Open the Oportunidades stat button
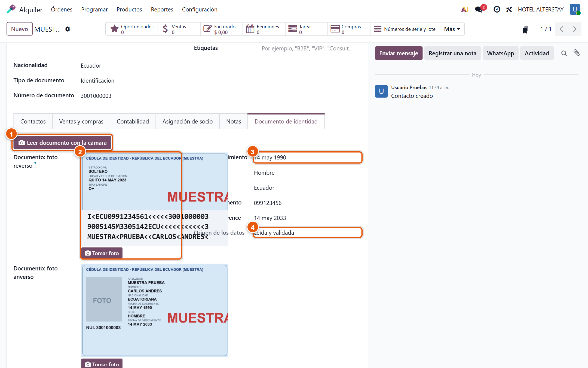This screenshot has width=588, height=368. [132, 29]
